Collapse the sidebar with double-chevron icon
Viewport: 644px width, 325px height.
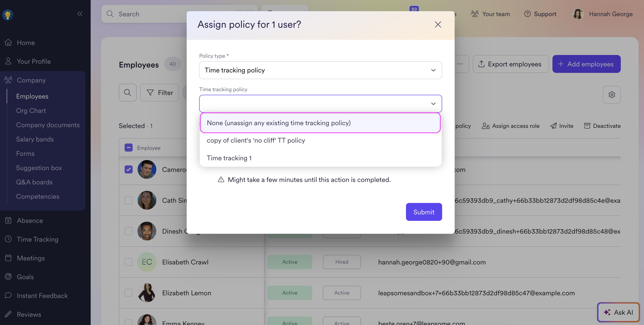point(80,14)
